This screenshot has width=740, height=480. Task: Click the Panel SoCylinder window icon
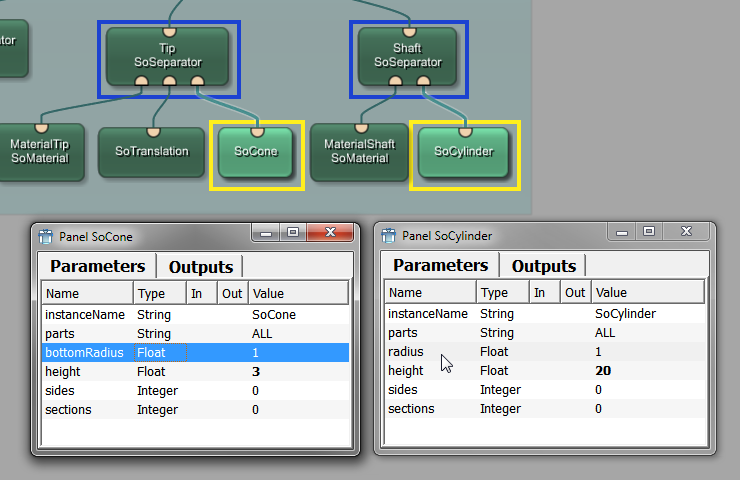(388, 237)
